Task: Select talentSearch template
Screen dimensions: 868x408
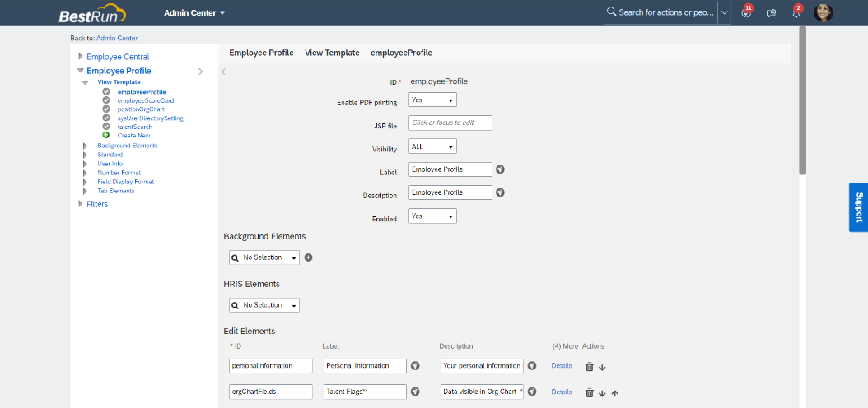Action: point(134,128)
